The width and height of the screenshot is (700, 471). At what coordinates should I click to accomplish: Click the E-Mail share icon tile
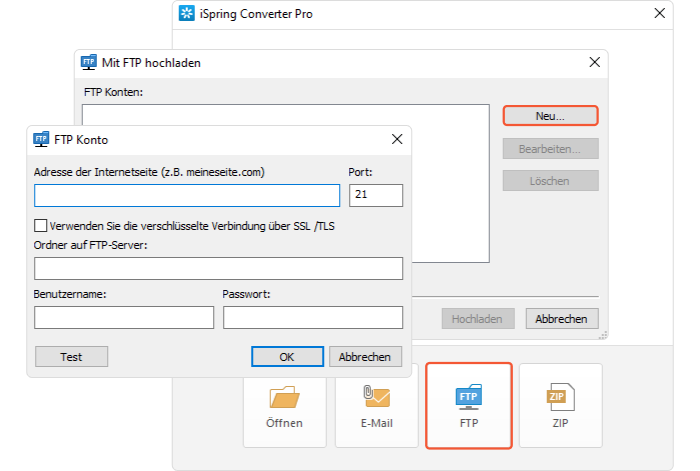tap(376, 405)
